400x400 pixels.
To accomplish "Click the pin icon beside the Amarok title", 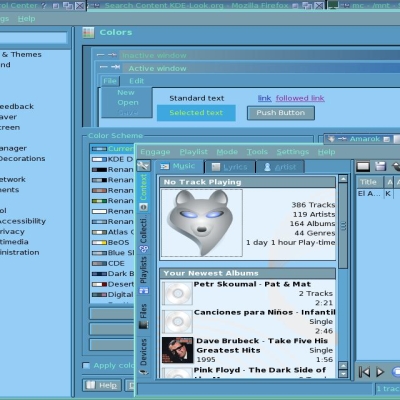I will (342, 139).
